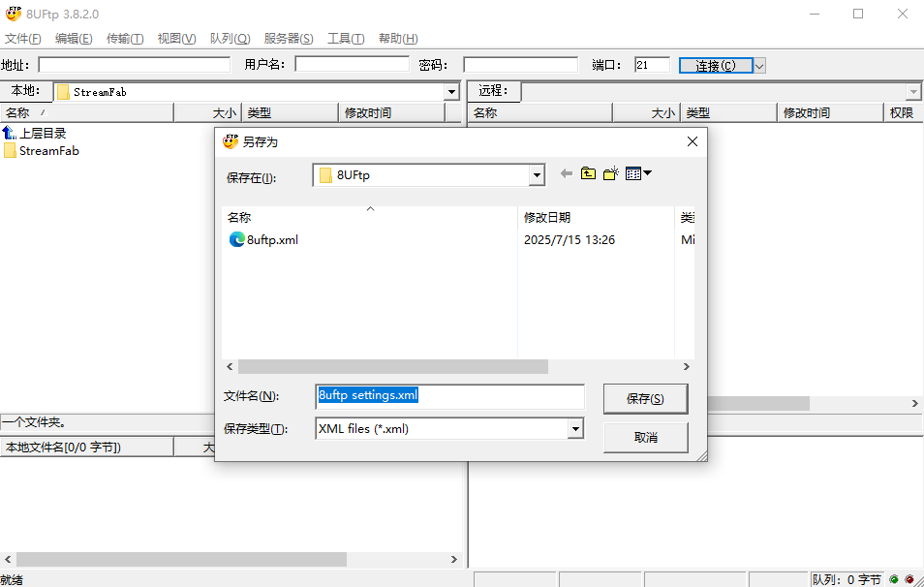The image size is (924, 587).
Task: Open the remote path dropdown arrow
Action: tap(913, 92)
